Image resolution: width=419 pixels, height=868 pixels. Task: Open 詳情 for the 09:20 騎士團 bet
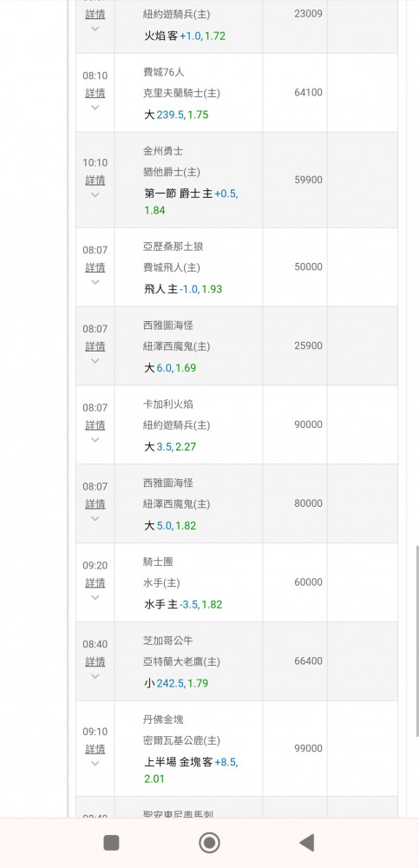(x=95, y=583)
